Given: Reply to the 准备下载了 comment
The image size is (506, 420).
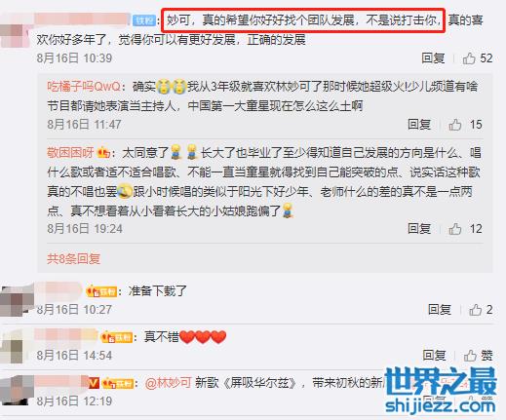Looking at the screenshot, I should pos(440,310).
